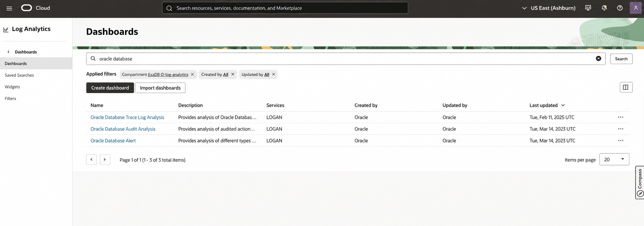Click the Tue, Feb 11, 2025 UTC date

(552, 117)
